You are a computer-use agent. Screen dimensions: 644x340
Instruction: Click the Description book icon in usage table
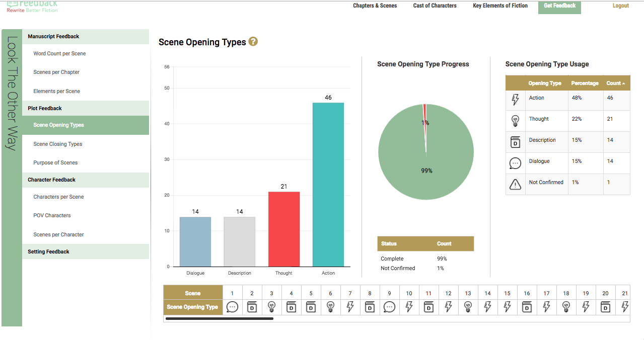click(x=515, y=142)
